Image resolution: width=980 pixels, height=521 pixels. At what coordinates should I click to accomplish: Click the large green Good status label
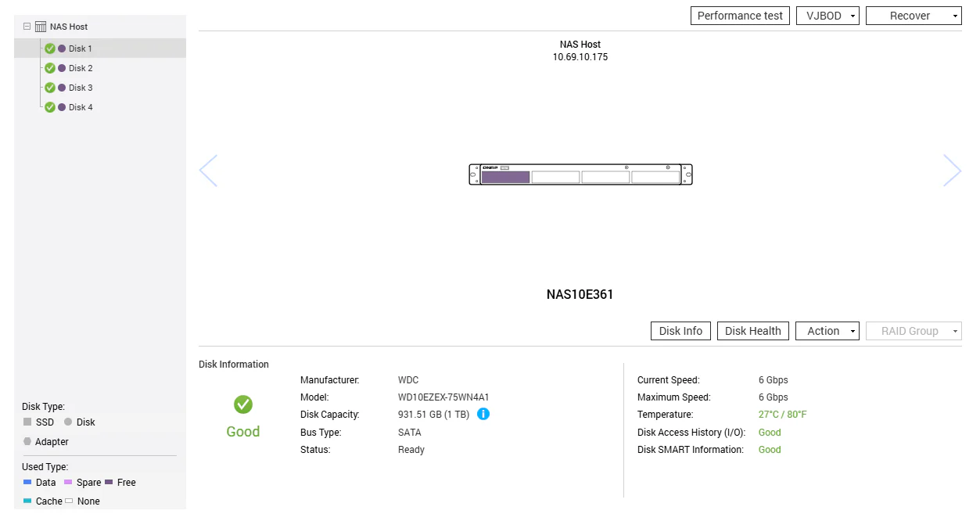click(x=243, y=432)
